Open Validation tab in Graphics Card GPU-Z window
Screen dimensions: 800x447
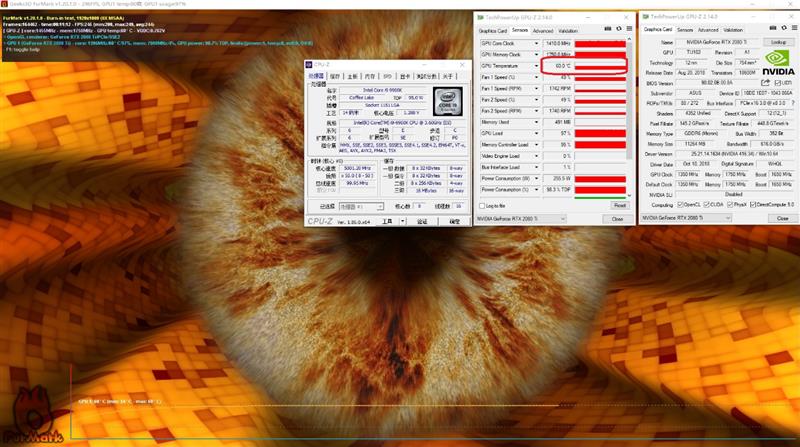733,30
